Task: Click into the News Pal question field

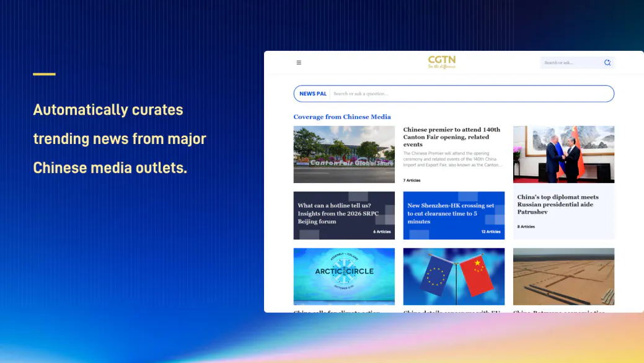Action: tap(470, 94)
